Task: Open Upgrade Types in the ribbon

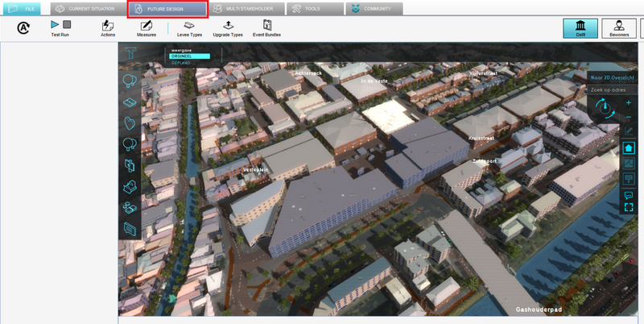Action: 229,29
